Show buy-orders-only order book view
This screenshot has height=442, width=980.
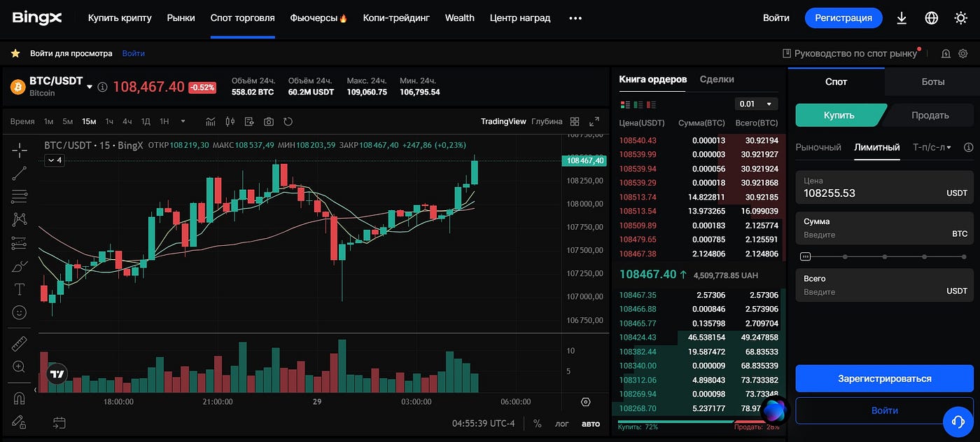(x=638, y=104)
